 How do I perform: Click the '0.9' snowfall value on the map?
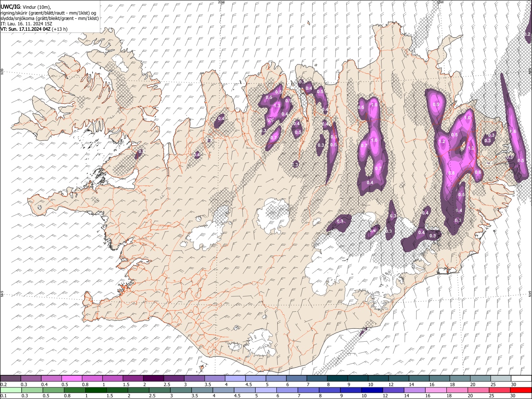coord(436,105)
